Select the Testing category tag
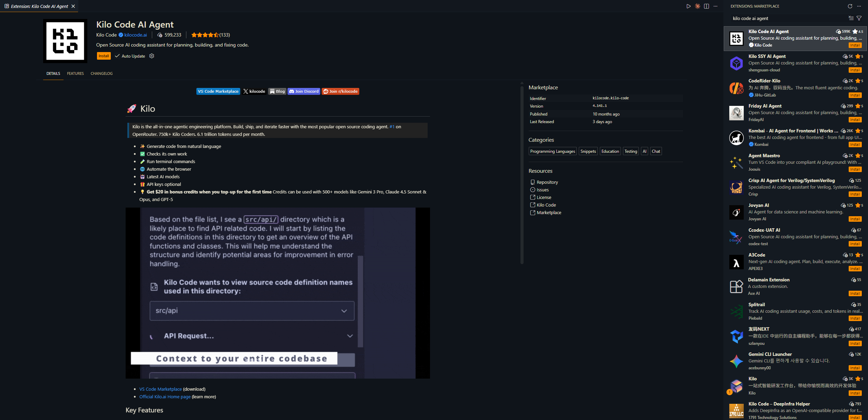 coord(631,151)
